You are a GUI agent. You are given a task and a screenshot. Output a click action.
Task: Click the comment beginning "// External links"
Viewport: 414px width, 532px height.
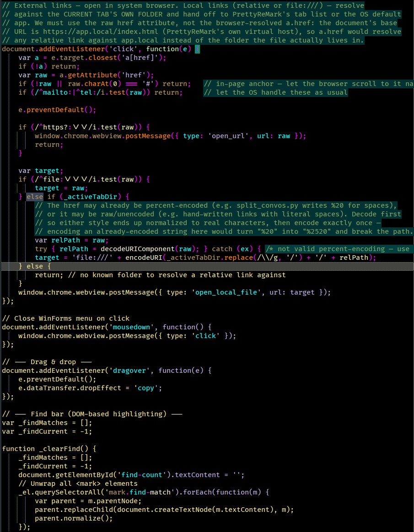[183, 6]
